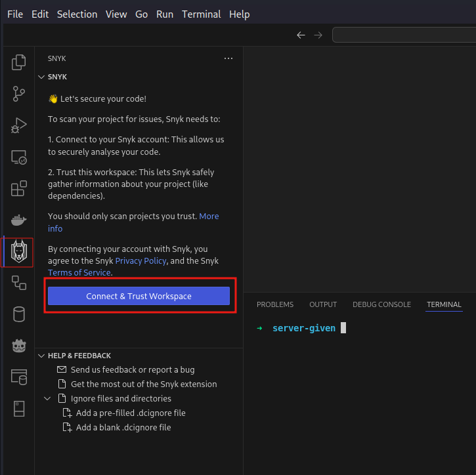Click the feedback envelope icon
This screenshot has height=475, width=476.
click(x=62, y=369)
